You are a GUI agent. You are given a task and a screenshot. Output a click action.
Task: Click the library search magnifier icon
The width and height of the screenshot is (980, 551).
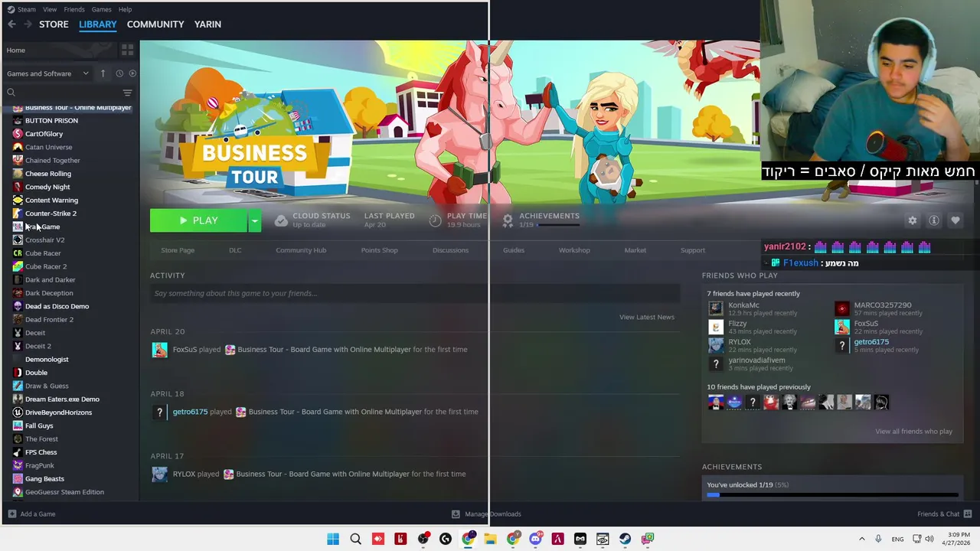11,93
